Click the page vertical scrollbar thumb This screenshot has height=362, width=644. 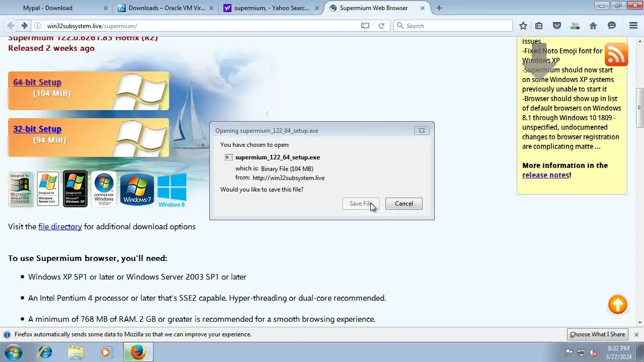click(x=640, y=108)
